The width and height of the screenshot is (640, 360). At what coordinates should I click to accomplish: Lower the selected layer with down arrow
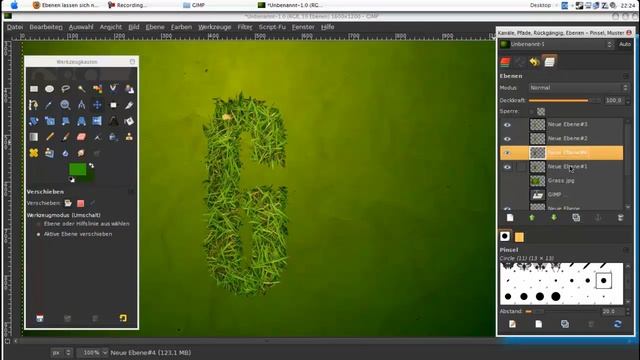(554, 218)
